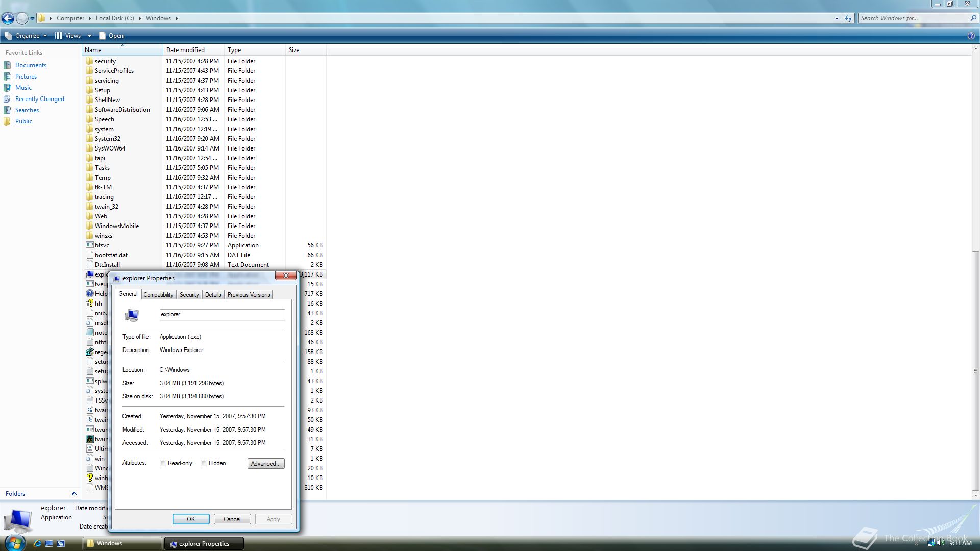Open the address bar history dropdown
The height and width of the screenshot is (551, 980).
837,18
